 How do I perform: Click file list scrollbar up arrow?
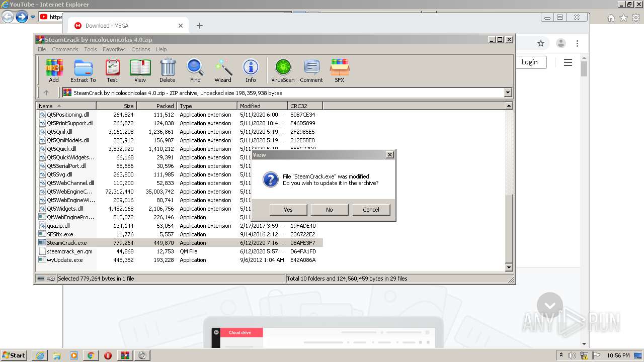509,106
